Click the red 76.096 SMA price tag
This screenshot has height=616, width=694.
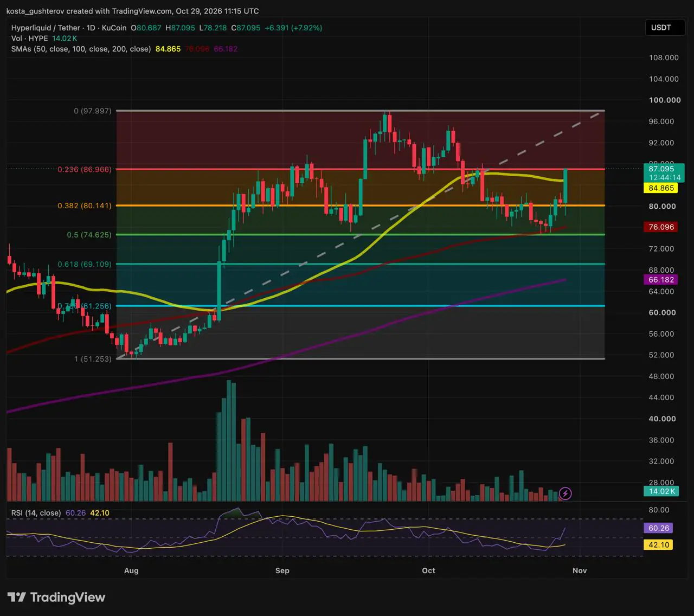tap(661, 227)
